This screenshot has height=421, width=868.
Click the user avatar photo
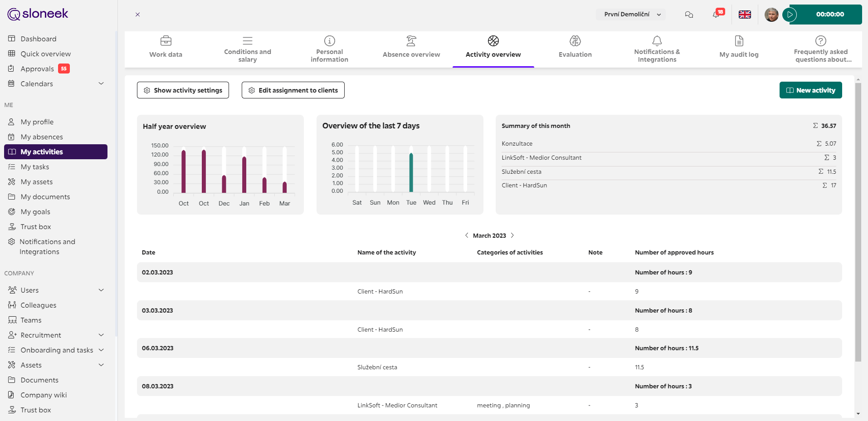click(x=771, y=15)
